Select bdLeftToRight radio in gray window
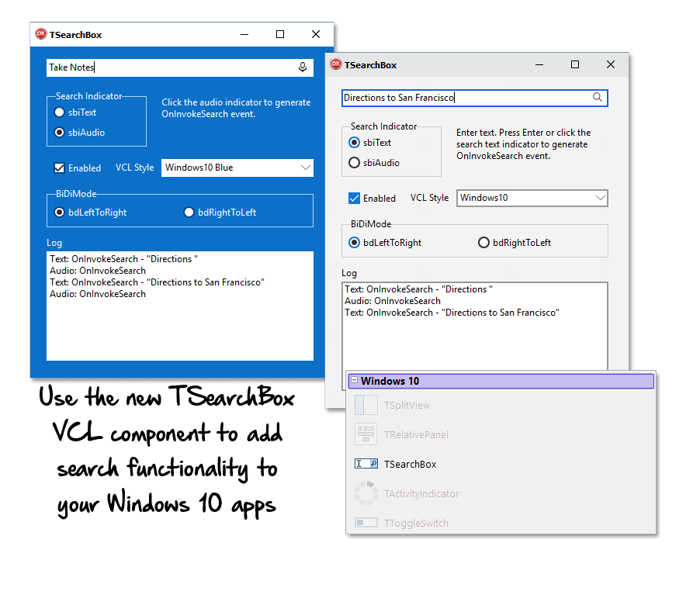The width and height of the screenshot is (700, 612). point(354,243)
